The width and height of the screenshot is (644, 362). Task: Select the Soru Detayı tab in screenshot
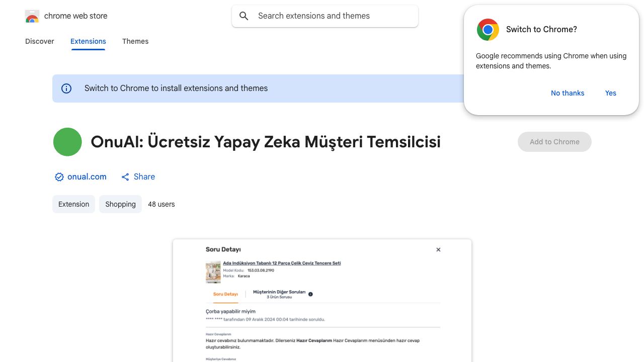click(225, 294)
